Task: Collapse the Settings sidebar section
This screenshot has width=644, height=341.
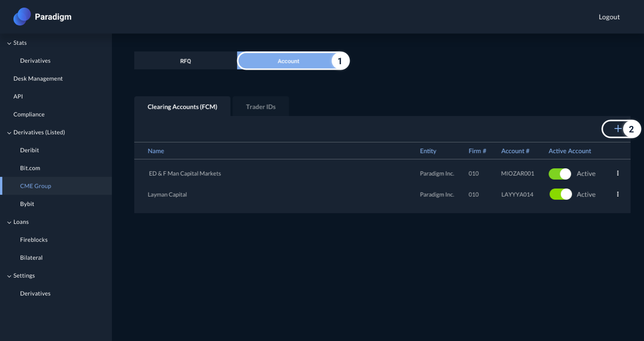Action: coord(9,276)
